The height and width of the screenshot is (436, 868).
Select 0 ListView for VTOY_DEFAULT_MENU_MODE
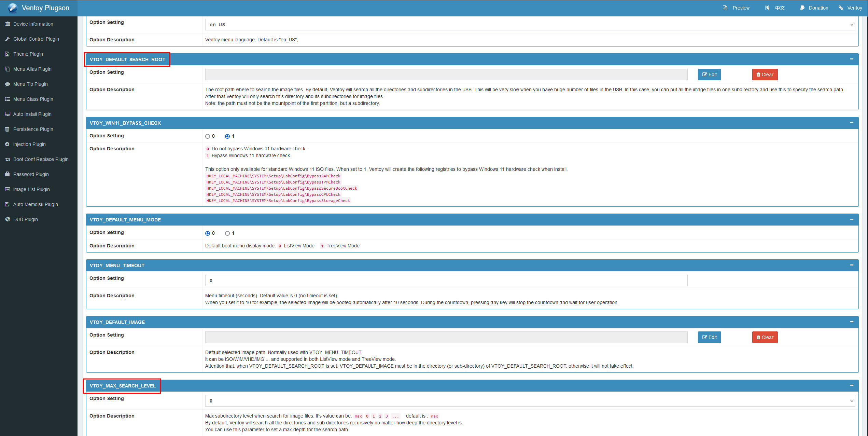point(208,233)
